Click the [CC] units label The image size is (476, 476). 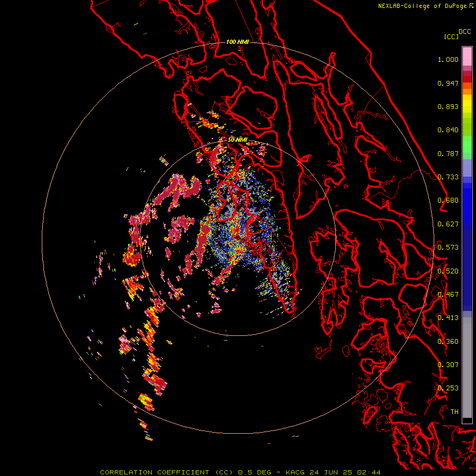[451, 36]
